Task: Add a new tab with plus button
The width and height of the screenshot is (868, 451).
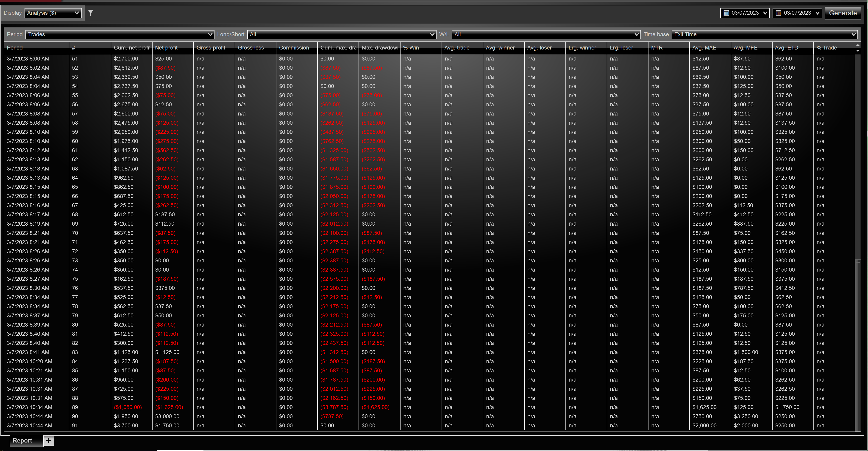Action: 49,440
